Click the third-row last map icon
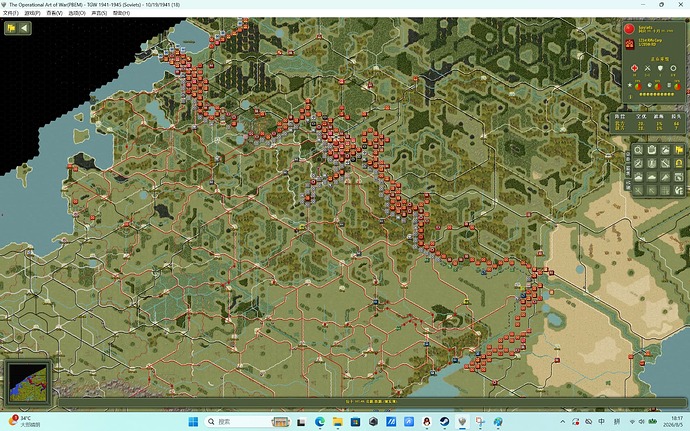 (679, 177)
